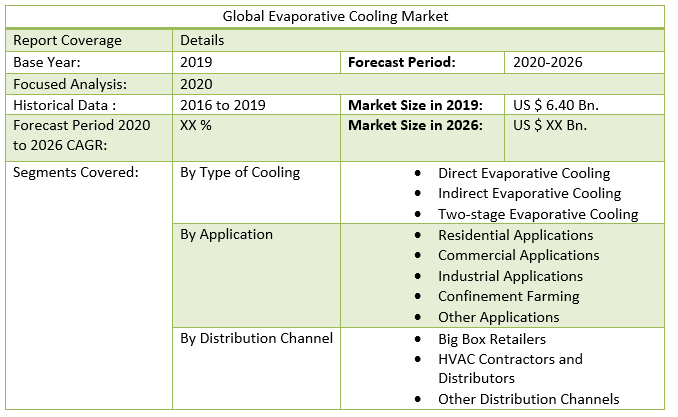This screenshot has height=417, width=678.
Task: Select the 2020-2026 forecast value
Action: point(547,62)
